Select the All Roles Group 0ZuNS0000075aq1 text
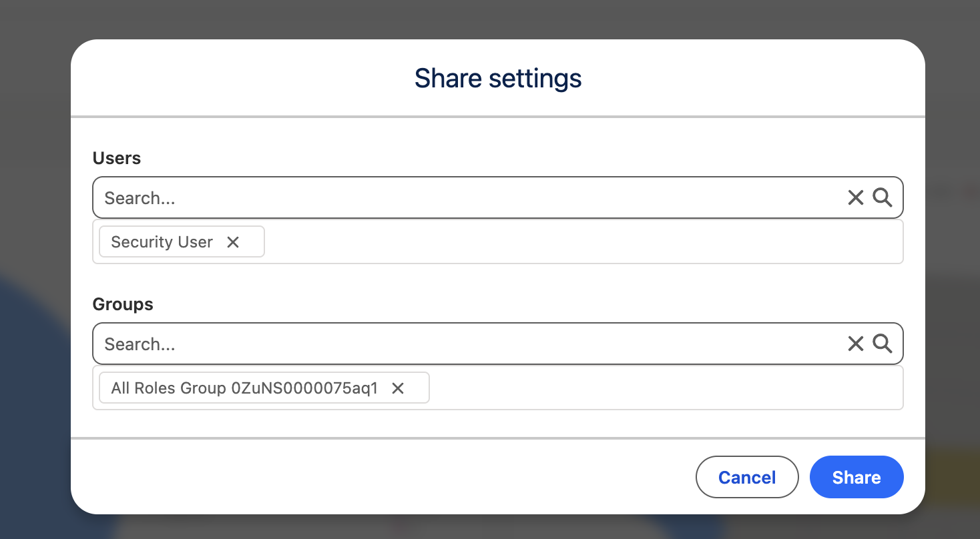 pyautogui.click(x=244, y=388)
